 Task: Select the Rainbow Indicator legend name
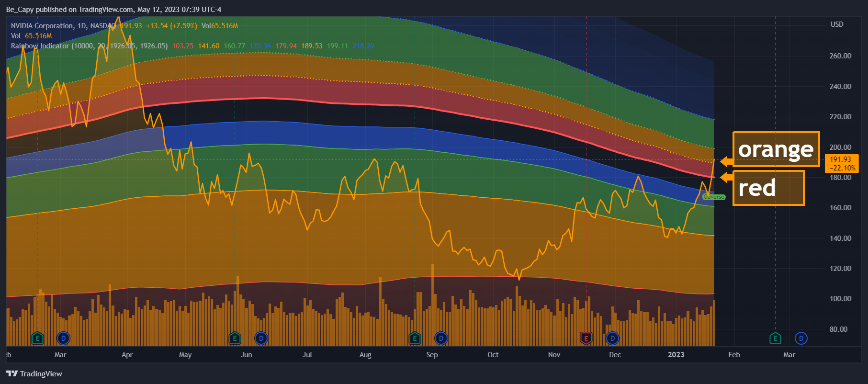click(40, 46)
